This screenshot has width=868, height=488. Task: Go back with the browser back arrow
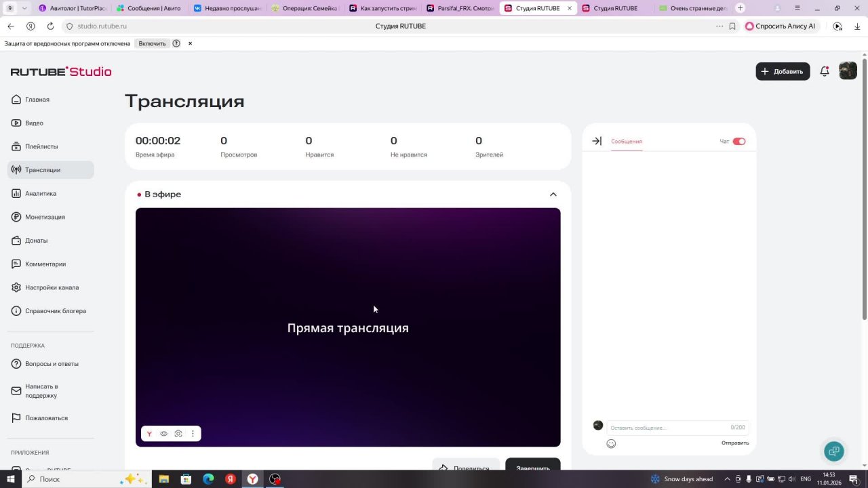(11, 26)
